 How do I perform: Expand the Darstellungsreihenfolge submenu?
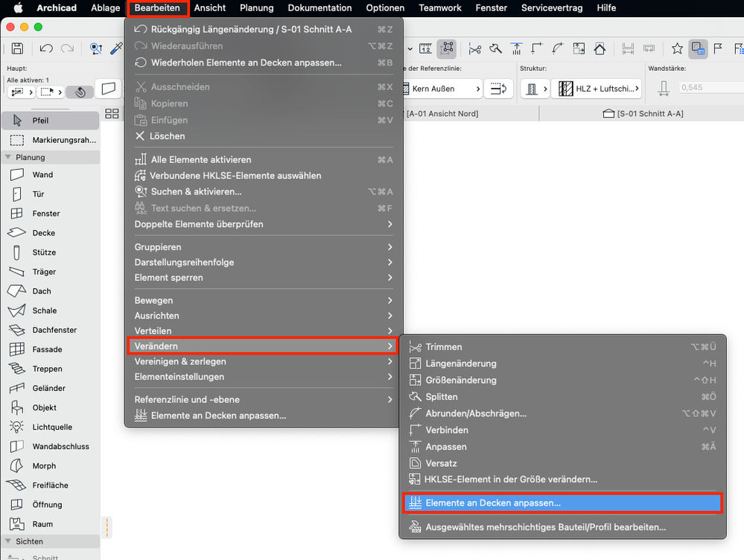(264, 262)
